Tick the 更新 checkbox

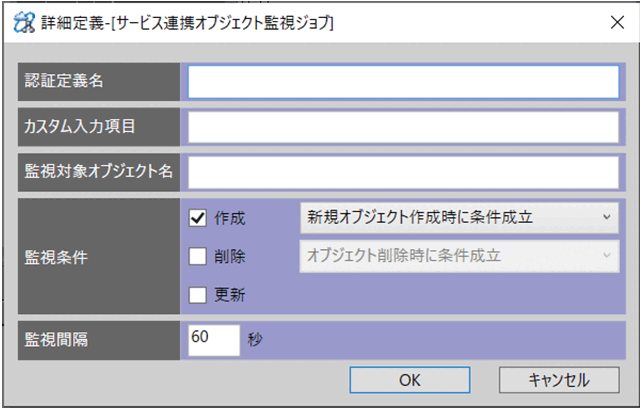pos(197,295)
